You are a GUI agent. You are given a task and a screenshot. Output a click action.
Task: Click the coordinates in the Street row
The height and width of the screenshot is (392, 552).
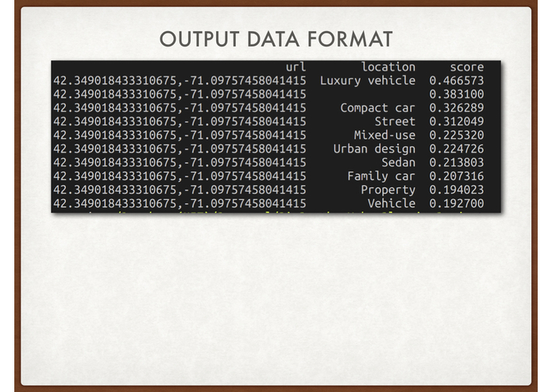179,121
